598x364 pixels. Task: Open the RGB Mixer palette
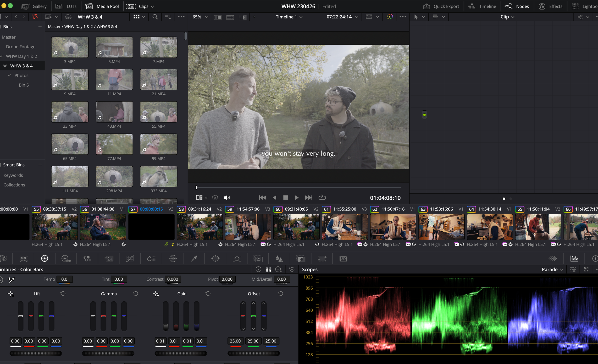tap(87, 259)
